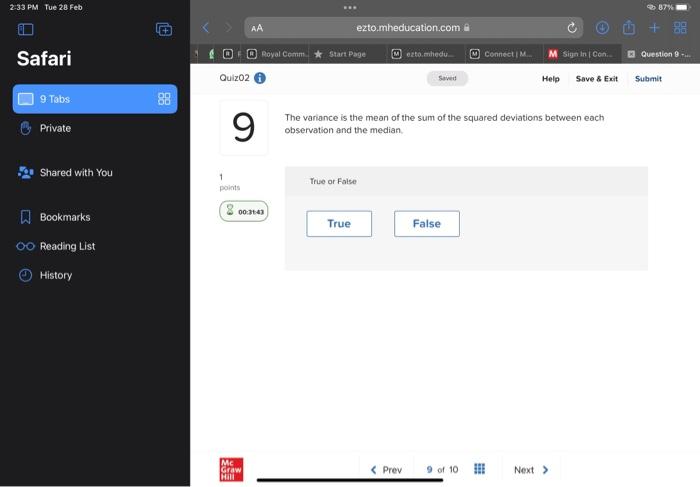Hide the Safari sidebar with the sidebar icon
The height and width of the screenshot is (487, 700).
25,29
